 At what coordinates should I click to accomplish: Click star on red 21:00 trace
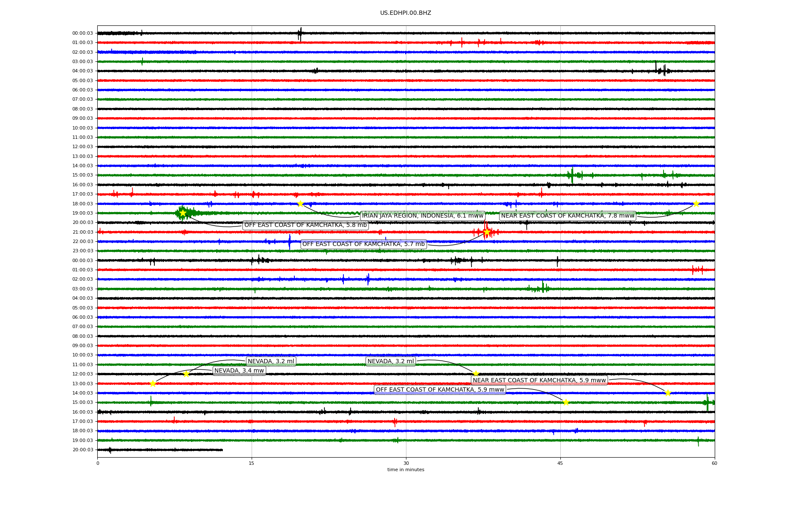(x=487, y=232)
